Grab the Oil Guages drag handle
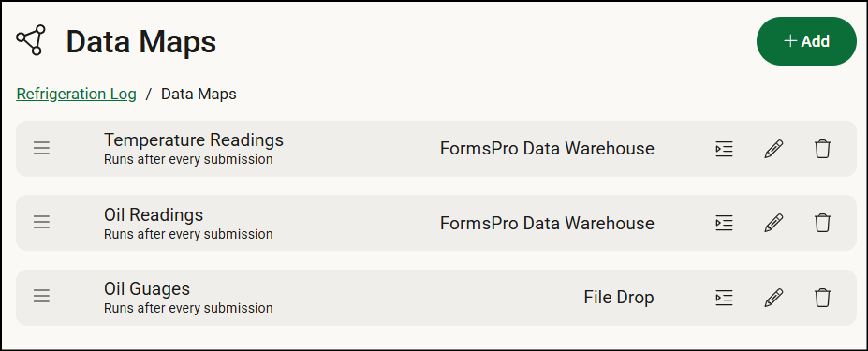The height and width of the screenshot is (351, 868). click(41, 297)
